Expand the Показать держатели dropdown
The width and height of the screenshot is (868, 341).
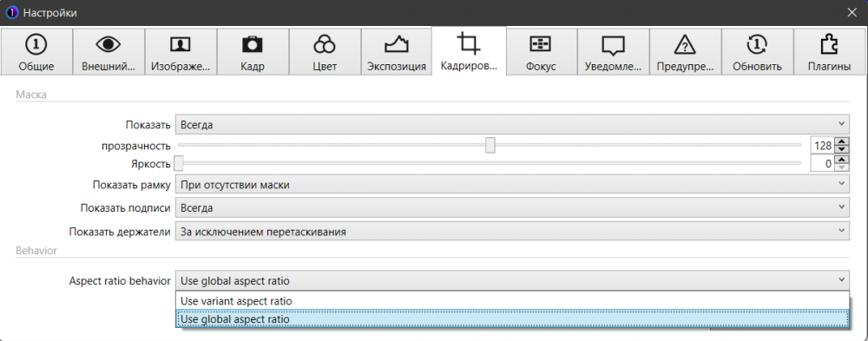pos(512,232)
